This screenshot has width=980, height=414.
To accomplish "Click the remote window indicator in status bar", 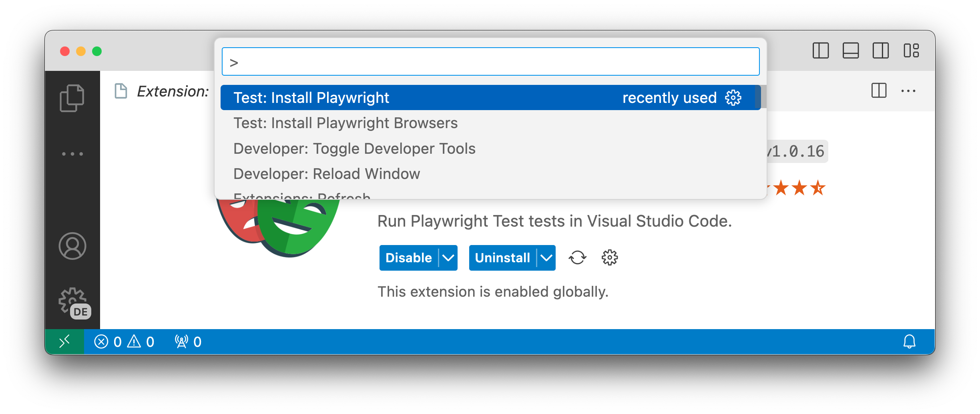I will coord(64,342).
